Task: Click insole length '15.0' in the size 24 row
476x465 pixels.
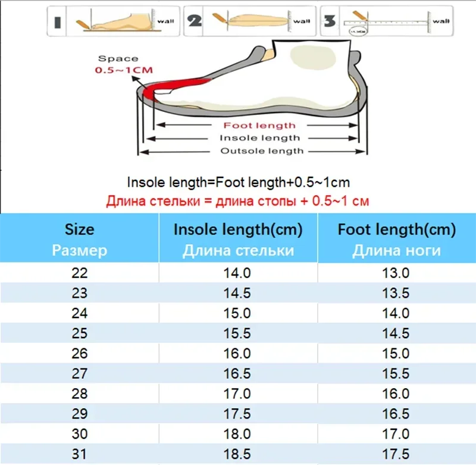Action: point(237,313)
